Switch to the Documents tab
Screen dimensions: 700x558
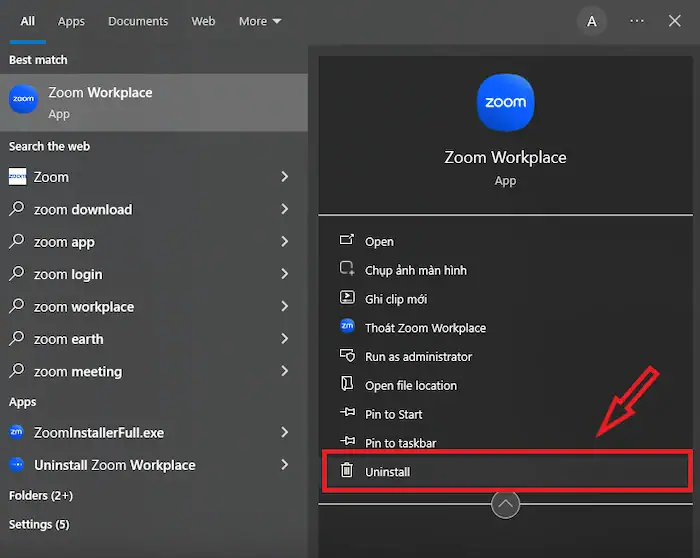pos(138,21)
